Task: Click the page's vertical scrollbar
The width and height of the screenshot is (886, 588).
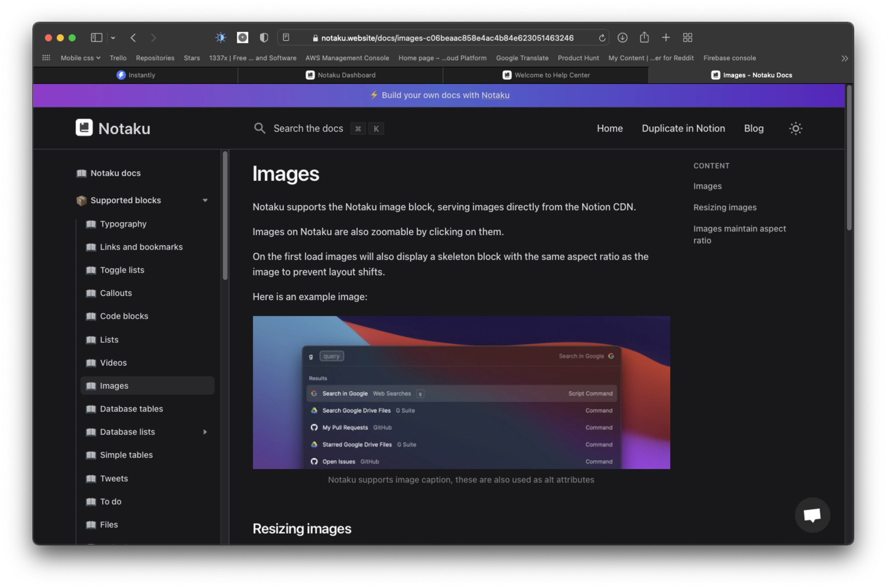Action: coord(849,158)
